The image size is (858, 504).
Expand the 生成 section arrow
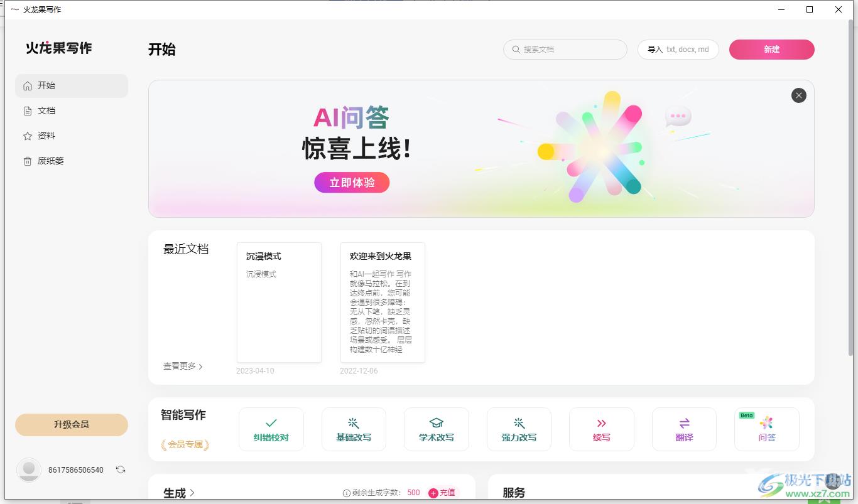[x=192, y=493]
